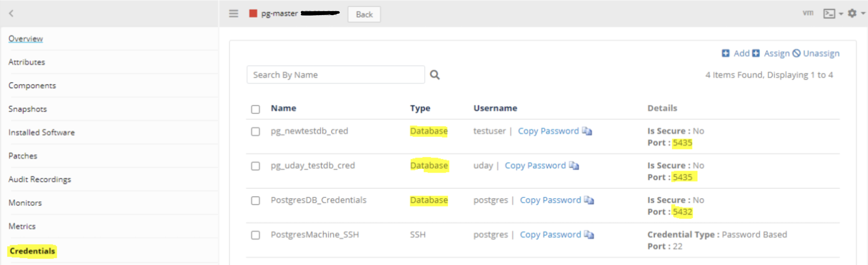Click the terminal console icon
Viewport: 868px width, 265px height.
click(829, 14)
